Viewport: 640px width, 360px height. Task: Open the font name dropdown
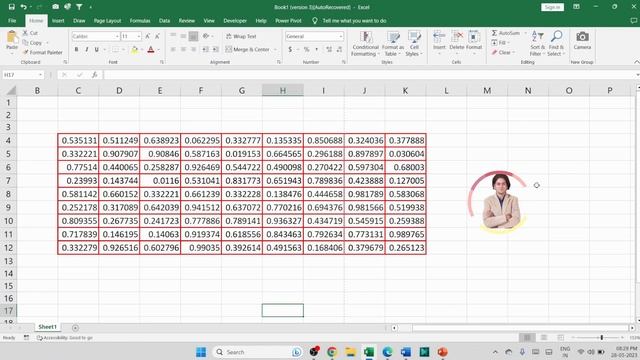click(x=117, y=36)
